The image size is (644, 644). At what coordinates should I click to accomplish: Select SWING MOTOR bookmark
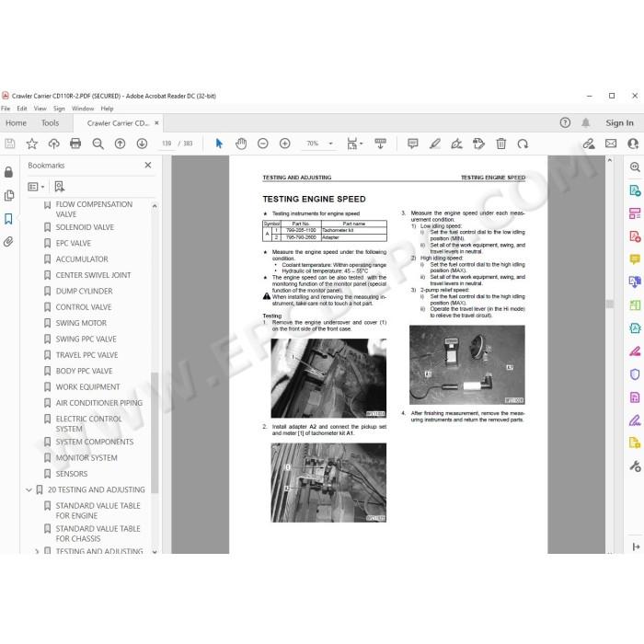81,323
